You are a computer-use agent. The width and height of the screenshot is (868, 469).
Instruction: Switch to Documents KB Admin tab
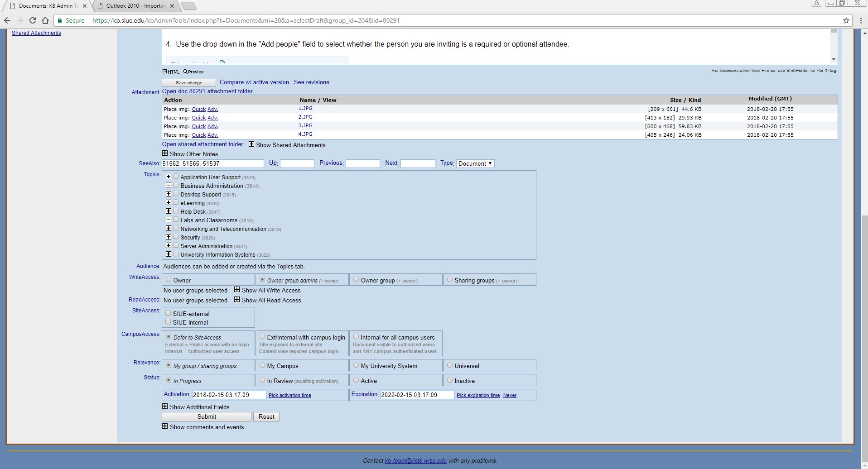[48, 6]
